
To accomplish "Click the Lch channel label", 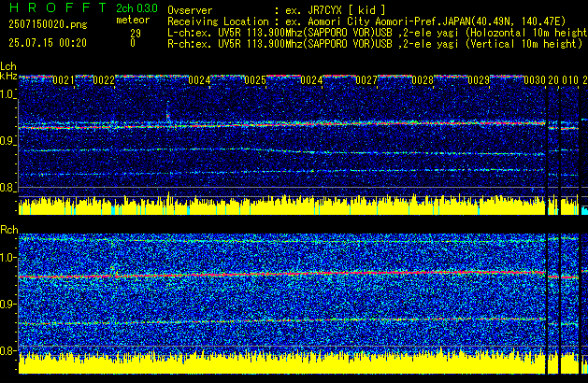I will click(8, 66).
